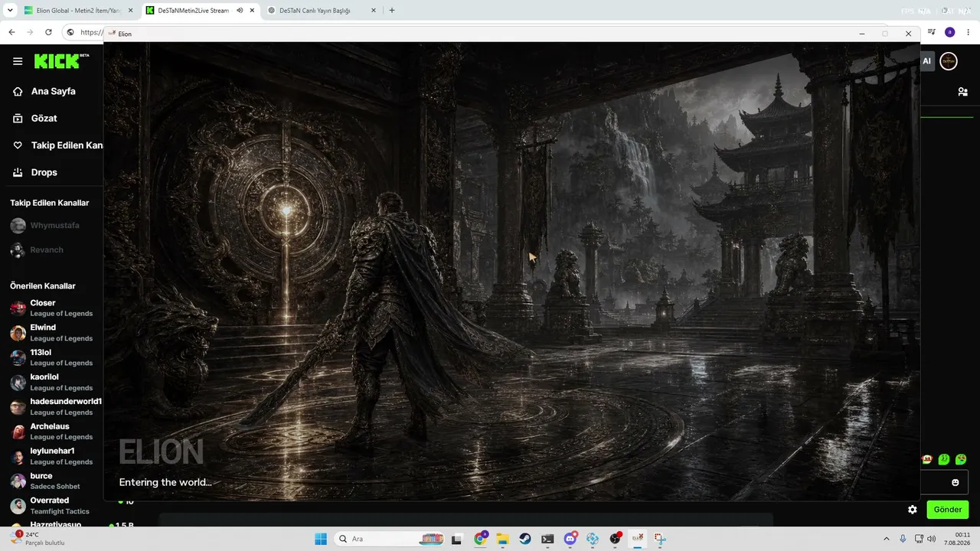The width and height of the screenshot is (980, 551).
Task: Click the AI button in Kick header
Action: (x=926, y=61)
